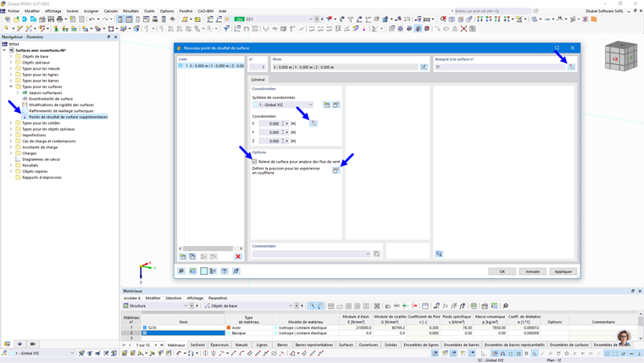Viewport: 644px width, 363px height.
Task: Click the print icon in main toolbar
Action: coord(59,20)
